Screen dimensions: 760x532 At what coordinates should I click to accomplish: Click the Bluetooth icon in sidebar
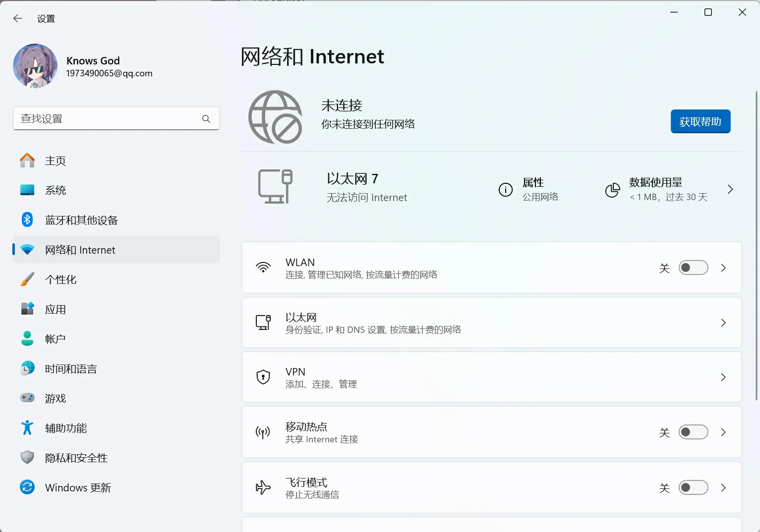(27, 219)
